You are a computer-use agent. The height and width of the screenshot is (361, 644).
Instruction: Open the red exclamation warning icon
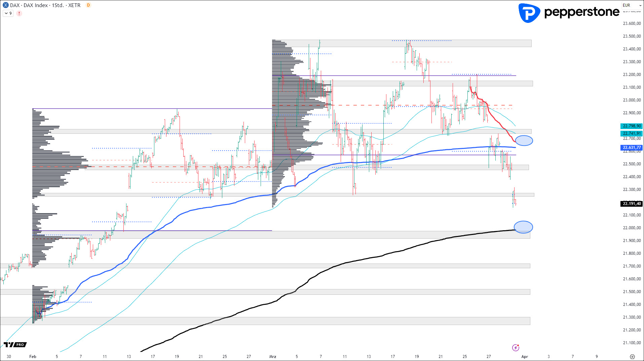pyautogui.click(x=19, y=13)
